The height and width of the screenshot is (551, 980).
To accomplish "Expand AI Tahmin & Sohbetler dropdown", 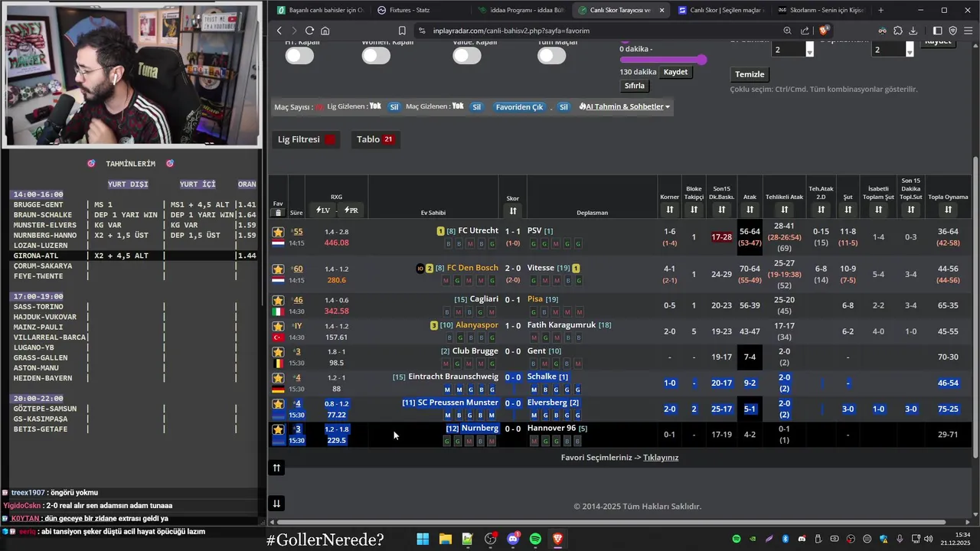I will pos(625,106).
